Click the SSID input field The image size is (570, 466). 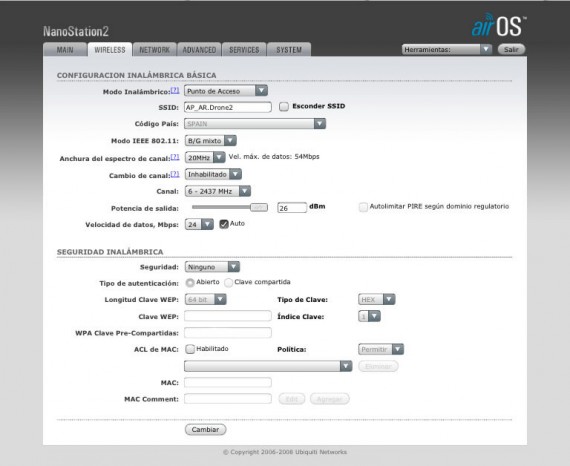click(x=228, y=107)
